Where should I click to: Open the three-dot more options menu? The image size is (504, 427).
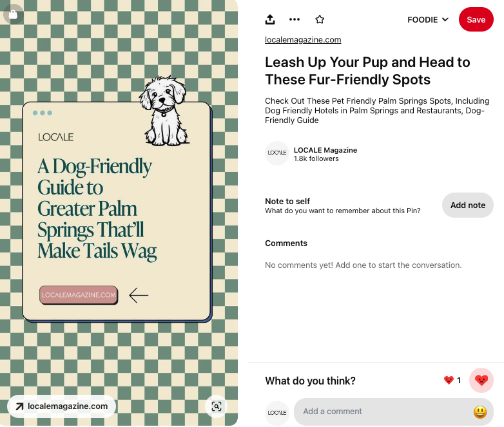click(295, 19)
